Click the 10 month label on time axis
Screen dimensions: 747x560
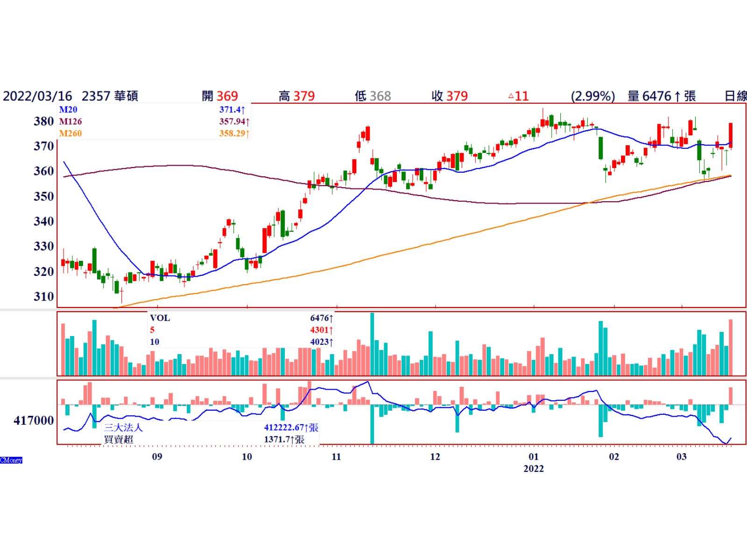pyautogui.click(x=247, y=456)
